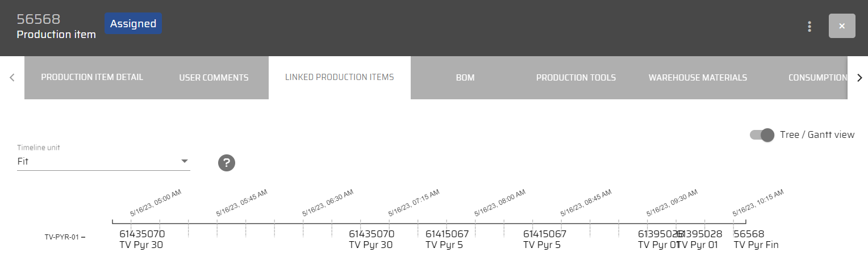Image resolution: width=868 pixels, height=269 pixels.
Task: Click the Assigned status badge
Action: (x=133, y=24)
